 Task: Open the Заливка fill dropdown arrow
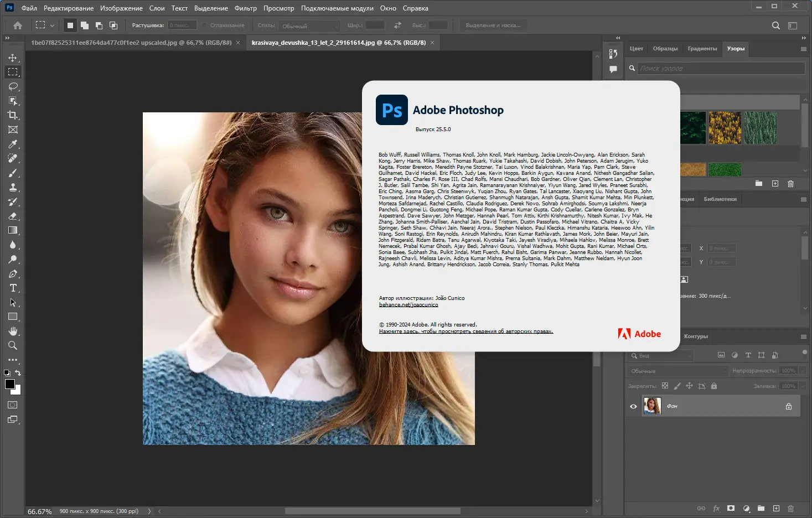[803, 386]
